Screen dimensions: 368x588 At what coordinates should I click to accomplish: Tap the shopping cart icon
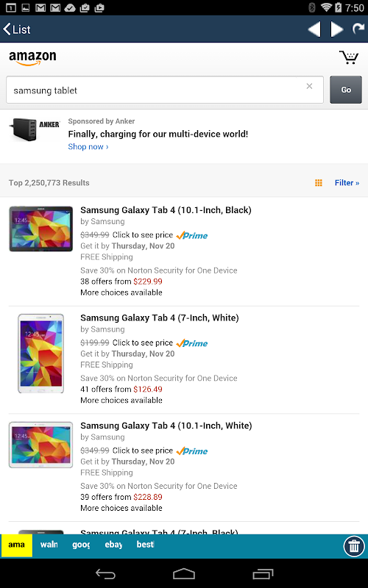349,57
